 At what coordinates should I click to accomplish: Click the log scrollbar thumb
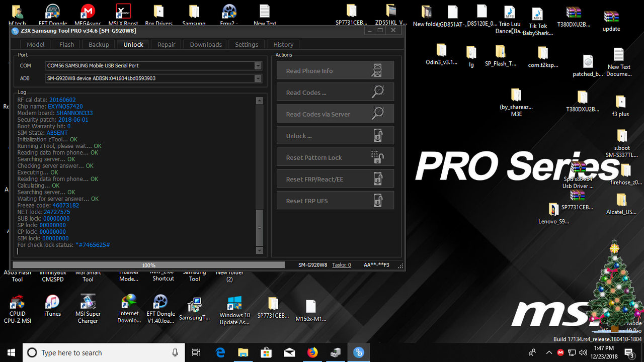click(x=260, y=227)
